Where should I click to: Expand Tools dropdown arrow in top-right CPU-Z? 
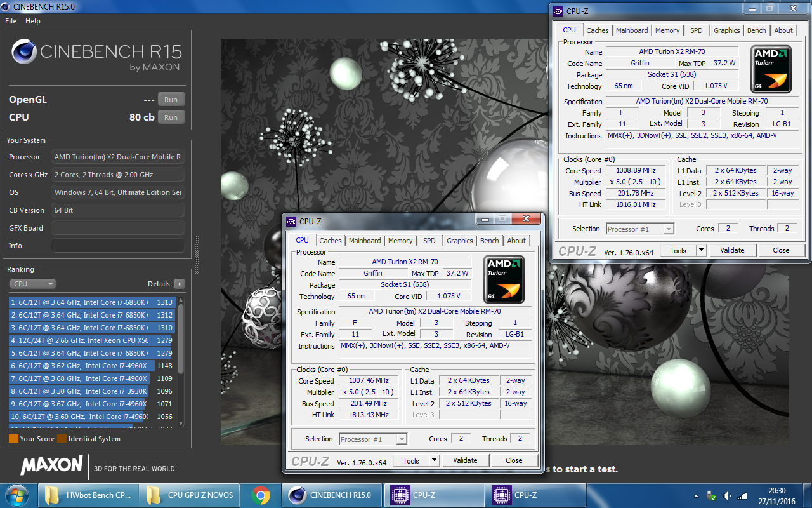pyautogui.click(x=702, y=250)
